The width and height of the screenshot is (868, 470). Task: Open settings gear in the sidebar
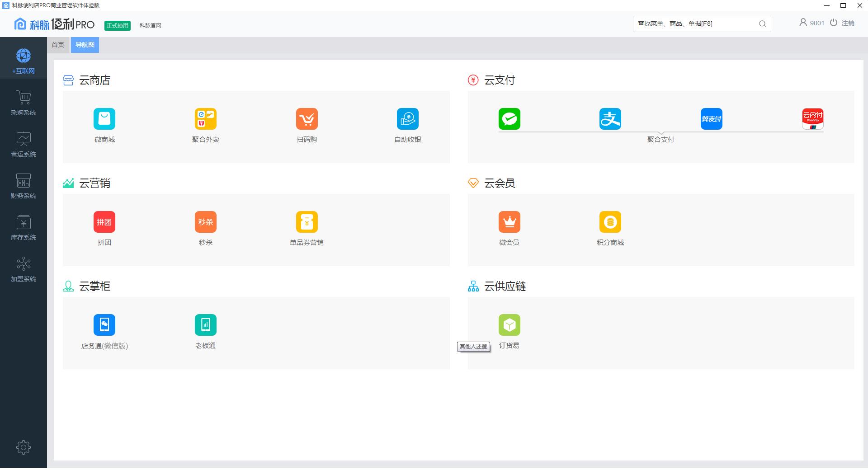24,447
